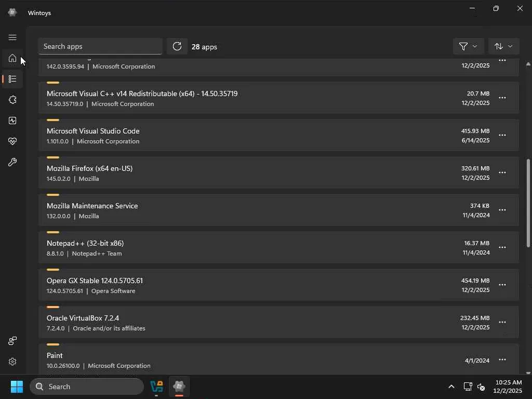Click the muted volume tray icon
This screenshot has height=399, width=532.
coord(481,387)
